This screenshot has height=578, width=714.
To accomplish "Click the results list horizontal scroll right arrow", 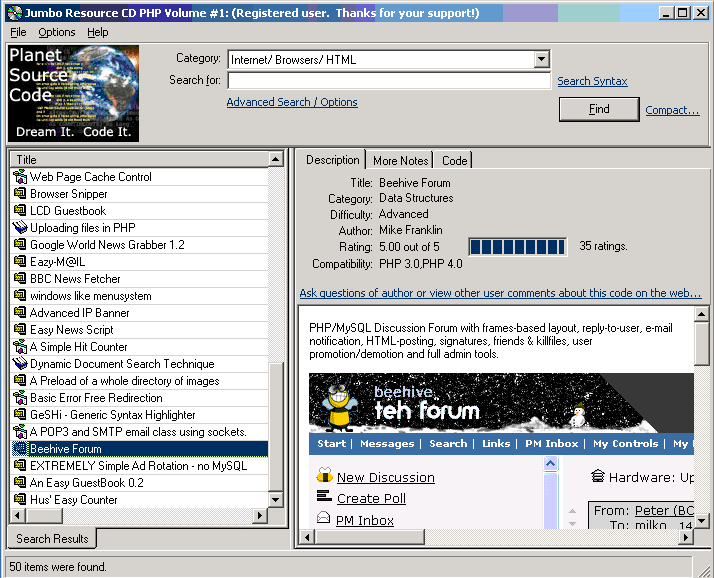I will [x=260, y=516].
